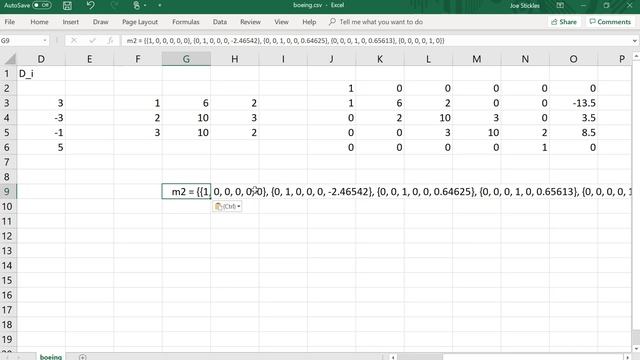Select column O header
The width and height of the screenshot is (640, 360).
click(x=573, y=59)
